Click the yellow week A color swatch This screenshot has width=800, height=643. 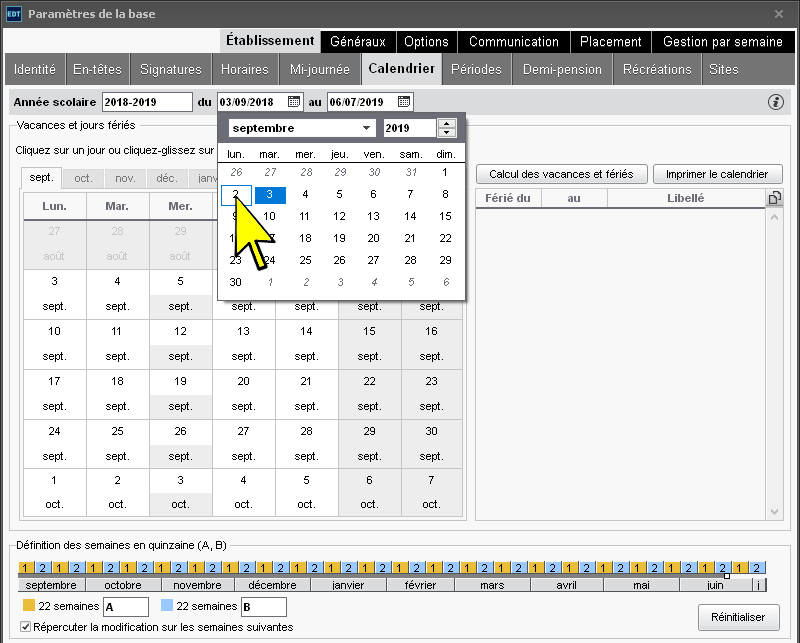pos(29,606)
